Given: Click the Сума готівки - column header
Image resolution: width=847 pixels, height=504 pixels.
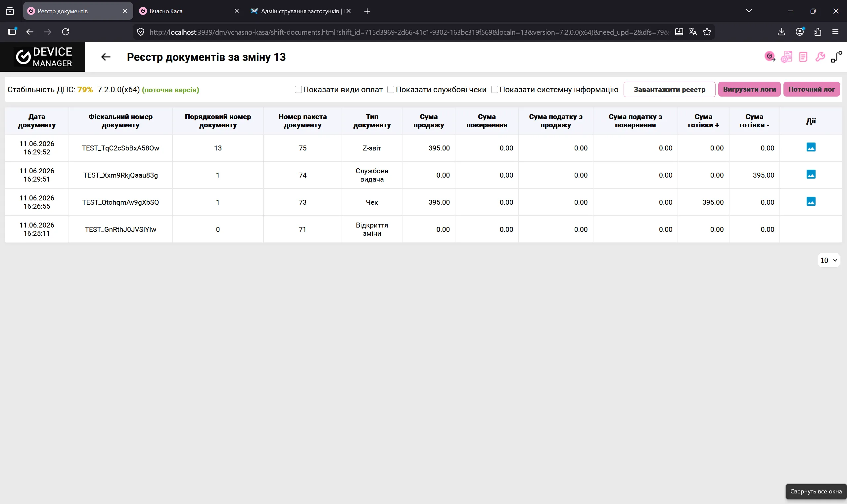Looking at the screenshot, I should click(x=754, y=121).
